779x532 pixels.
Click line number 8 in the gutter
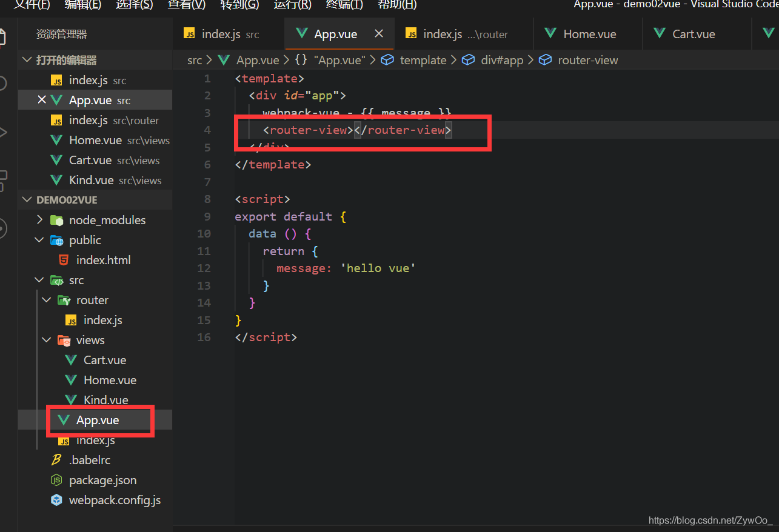tap(207, 199)
